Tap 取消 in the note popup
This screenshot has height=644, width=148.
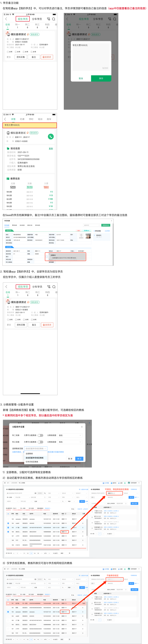click(81, 78)
